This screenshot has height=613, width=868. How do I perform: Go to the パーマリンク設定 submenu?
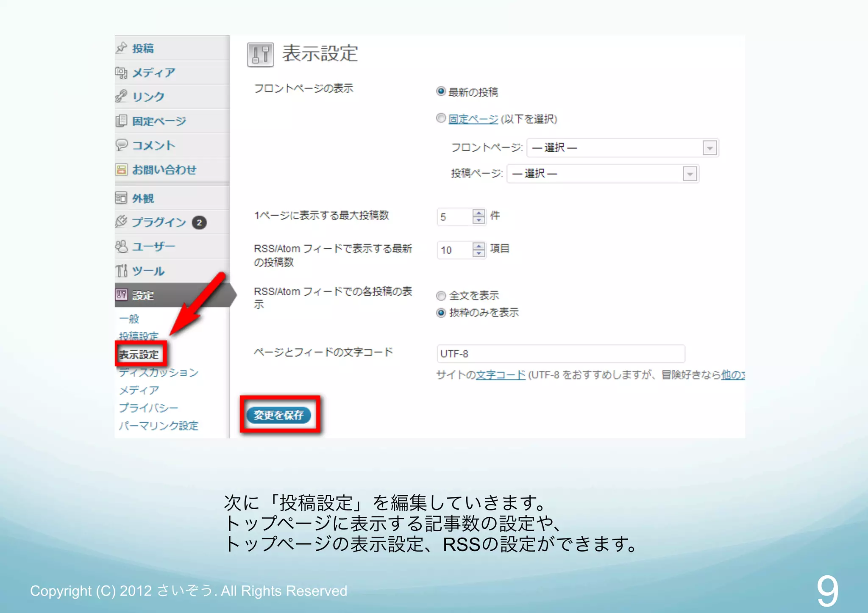159,425
